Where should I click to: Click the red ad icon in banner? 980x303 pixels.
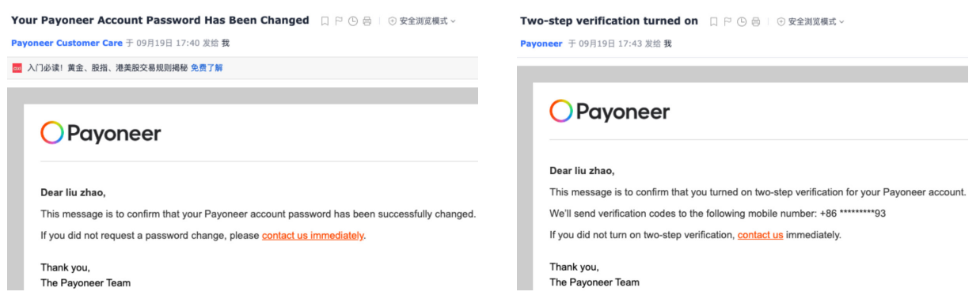(x=17, y=68)
